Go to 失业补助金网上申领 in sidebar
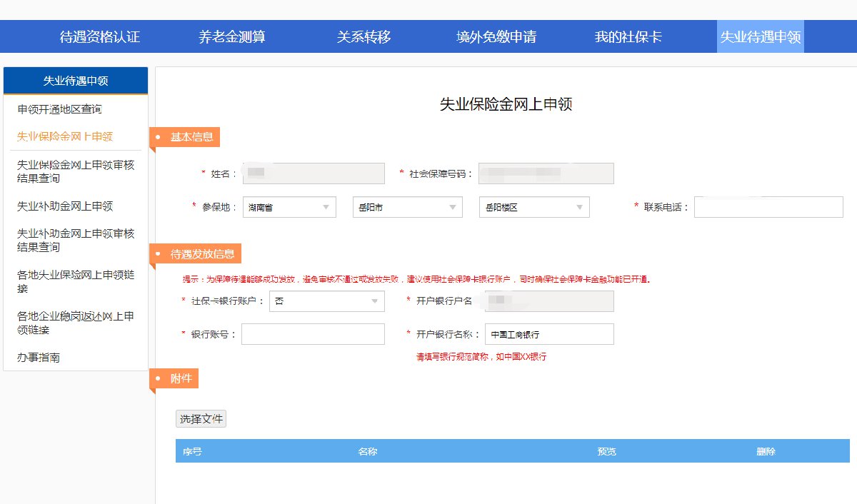857x504 pixels. pyautogui.click(x=65, y=206)
